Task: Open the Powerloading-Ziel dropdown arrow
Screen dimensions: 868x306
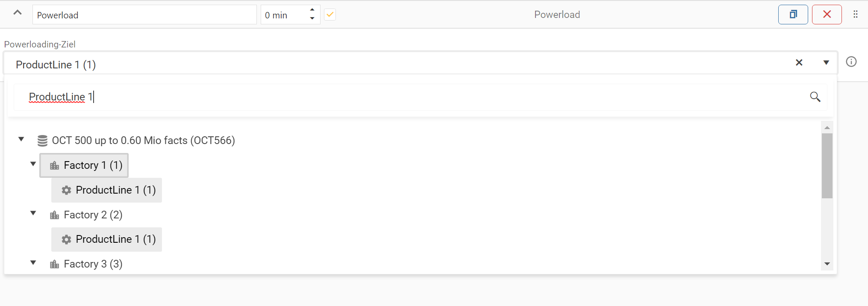Action: 826,63
